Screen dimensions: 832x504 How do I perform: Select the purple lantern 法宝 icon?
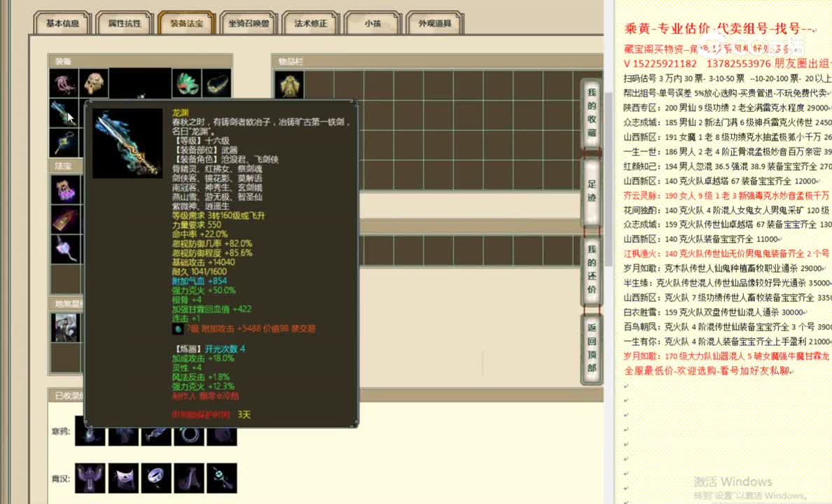[x=66, y=190]
